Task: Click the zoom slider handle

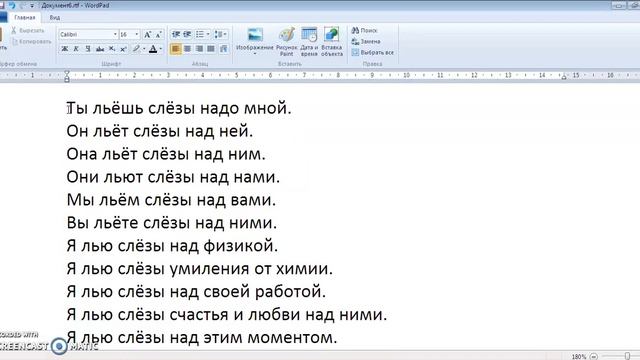Action: [627, 356]
